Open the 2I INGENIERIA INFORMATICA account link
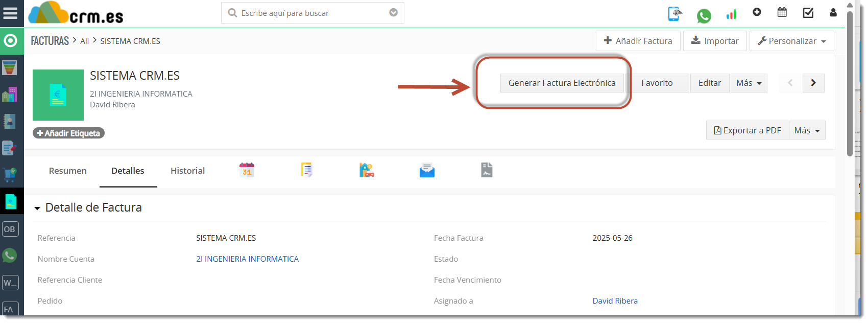This screenshot has height=323, width=868. click(247, 259)
